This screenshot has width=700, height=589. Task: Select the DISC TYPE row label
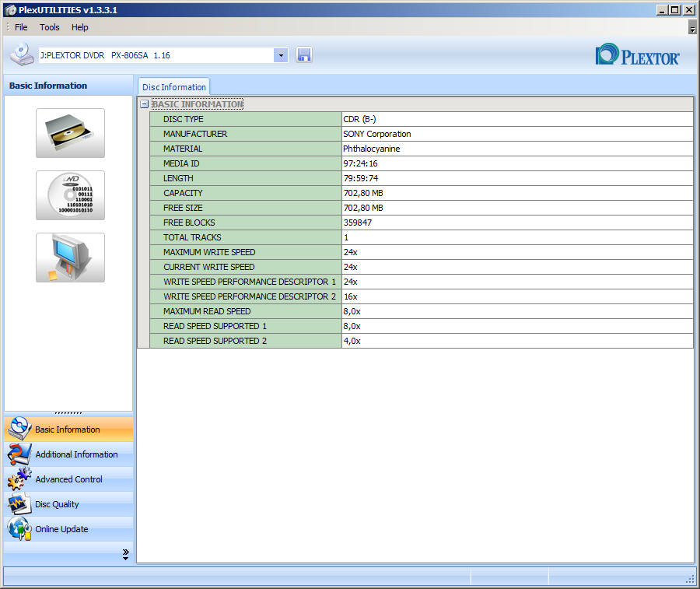point(246,119)
